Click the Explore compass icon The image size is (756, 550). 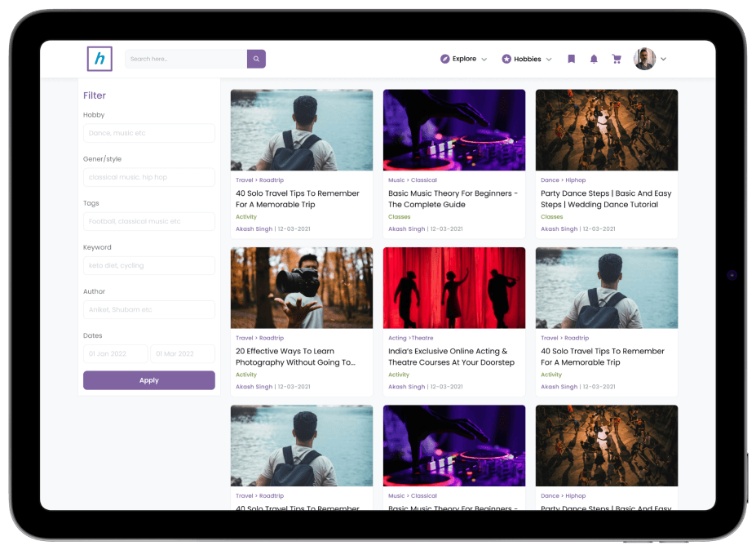point(444,59)
